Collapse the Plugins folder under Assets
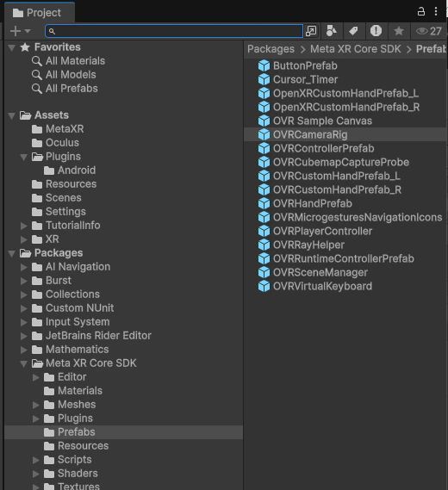The height and width of the screenshot is (490, 448). click(x=24, y=158)
